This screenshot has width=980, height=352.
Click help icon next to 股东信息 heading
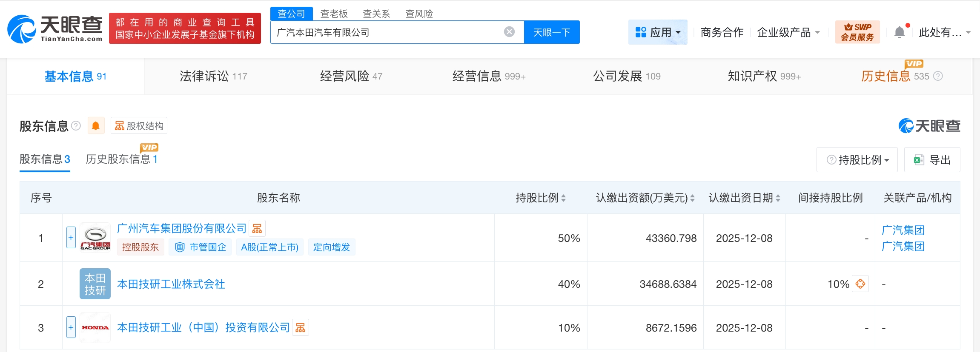pyautogui.click(x=76, y=126)
